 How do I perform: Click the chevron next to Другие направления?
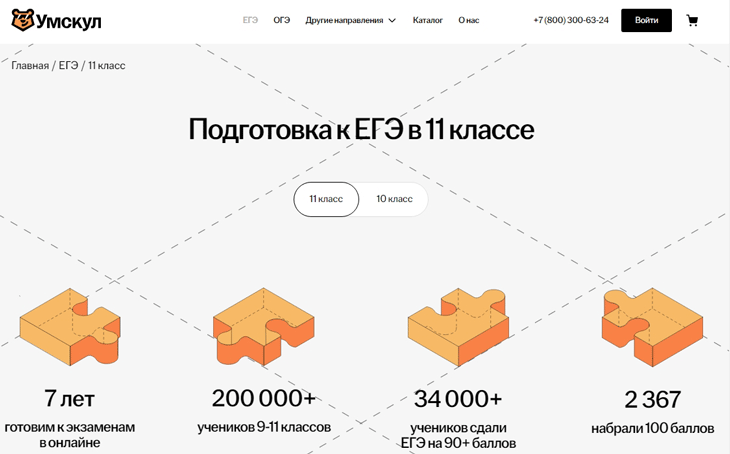(x=392, y=20)
